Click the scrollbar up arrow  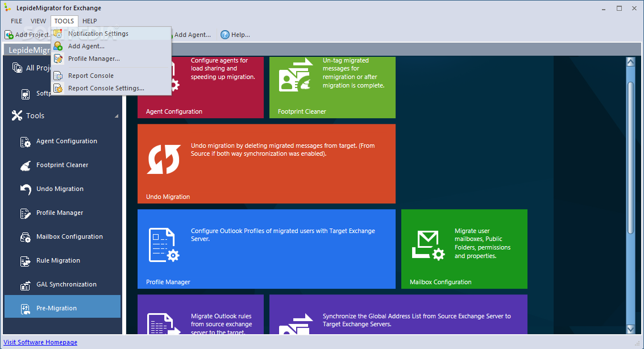[630, 62]
